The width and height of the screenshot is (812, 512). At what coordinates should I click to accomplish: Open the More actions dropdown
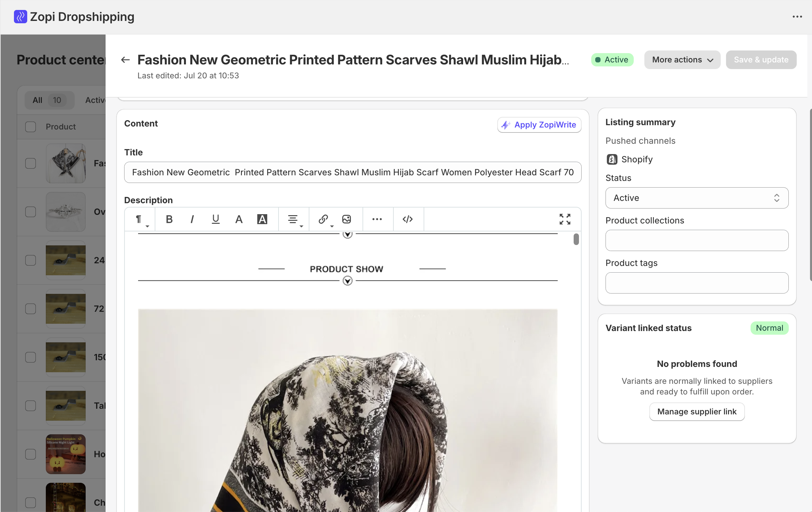682,60
